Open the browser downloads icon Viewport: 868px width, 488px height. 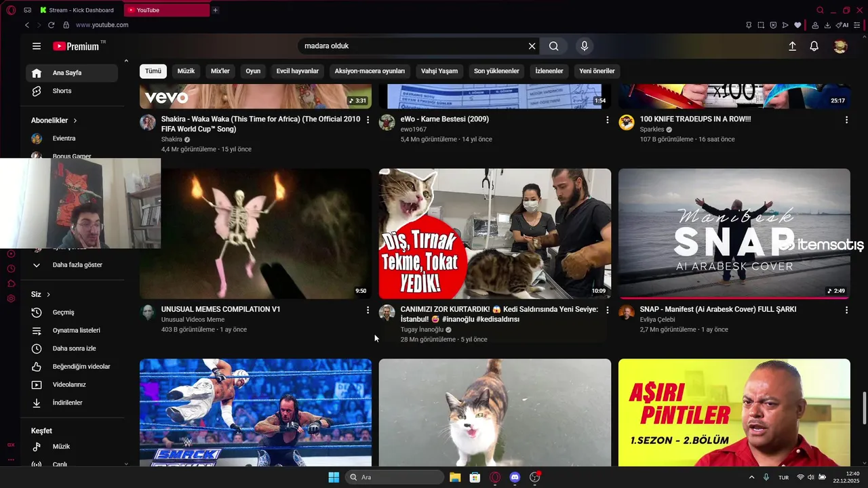click(827, 25)
